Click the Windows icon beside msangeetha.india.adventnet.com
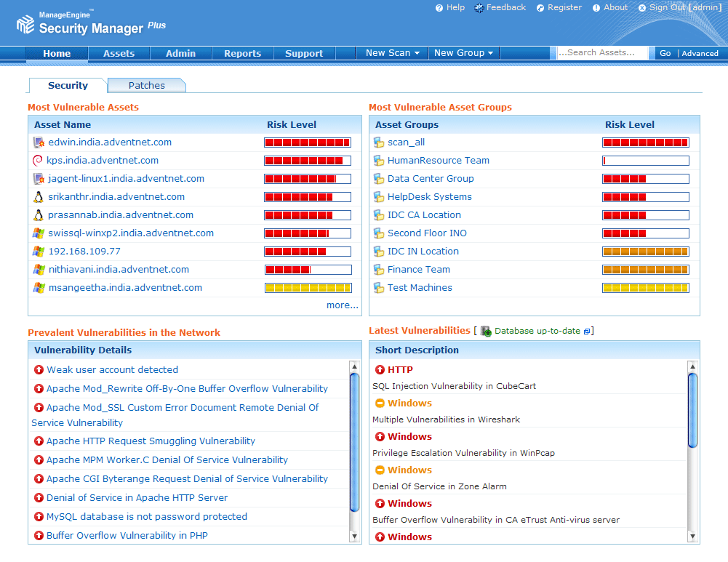The width and height of the screenshot is (728, 562). [x=39, y=288]
